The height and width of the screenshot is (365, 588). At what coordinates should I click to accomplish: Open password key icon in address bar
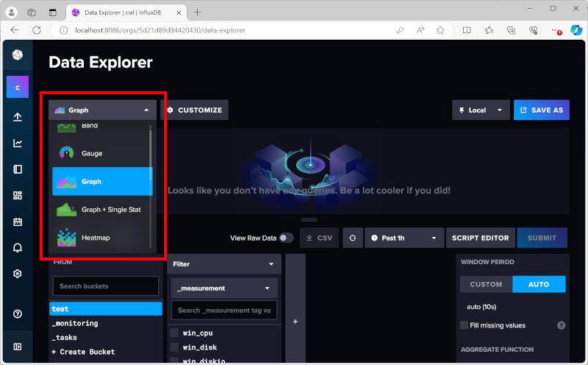tap(400, 30)
